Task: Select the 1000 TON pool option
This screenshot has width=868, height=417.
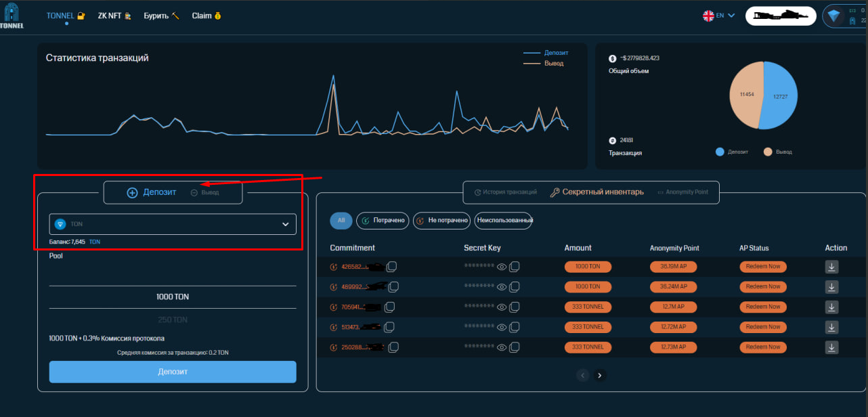Action: click(x=173, y=297)
